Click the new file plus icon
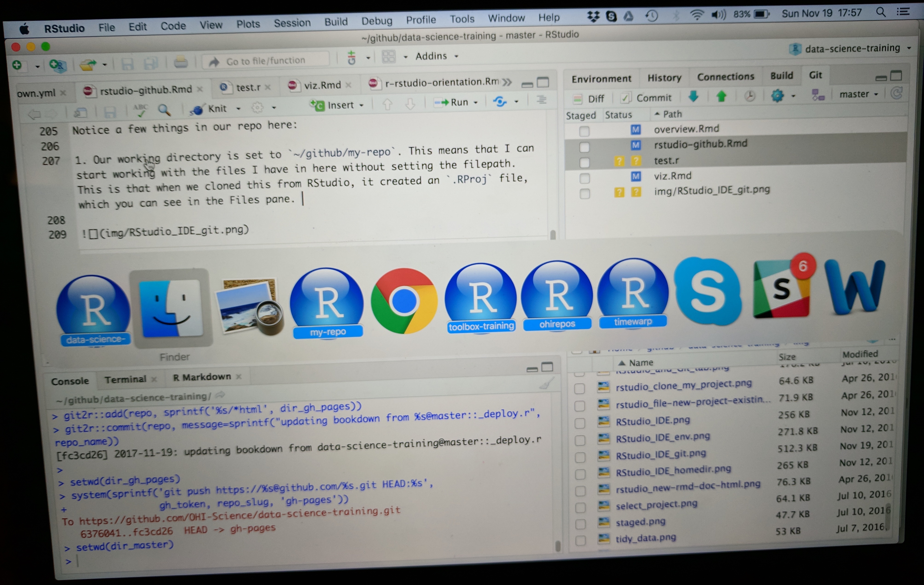Screen dimensions: 924x585 click(x=17, y=66)
